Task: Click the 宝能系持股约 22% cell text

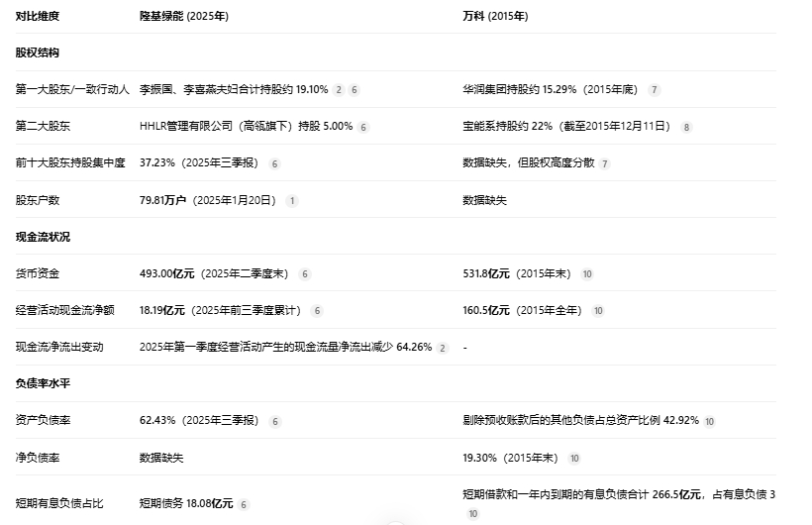Action: pos(566,127)
